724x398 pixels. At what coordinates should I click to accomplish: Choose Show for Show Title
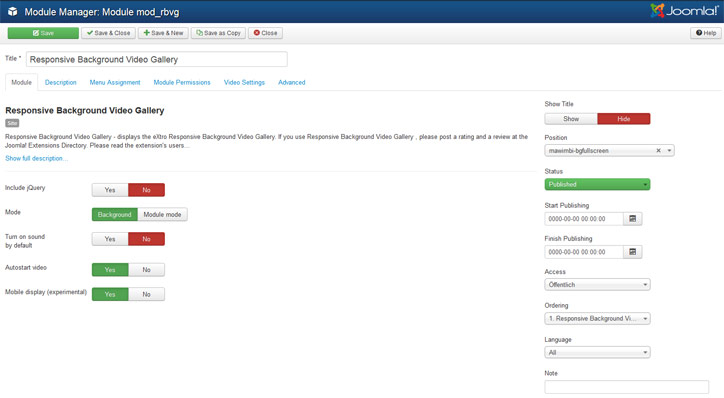pos(571,119)
